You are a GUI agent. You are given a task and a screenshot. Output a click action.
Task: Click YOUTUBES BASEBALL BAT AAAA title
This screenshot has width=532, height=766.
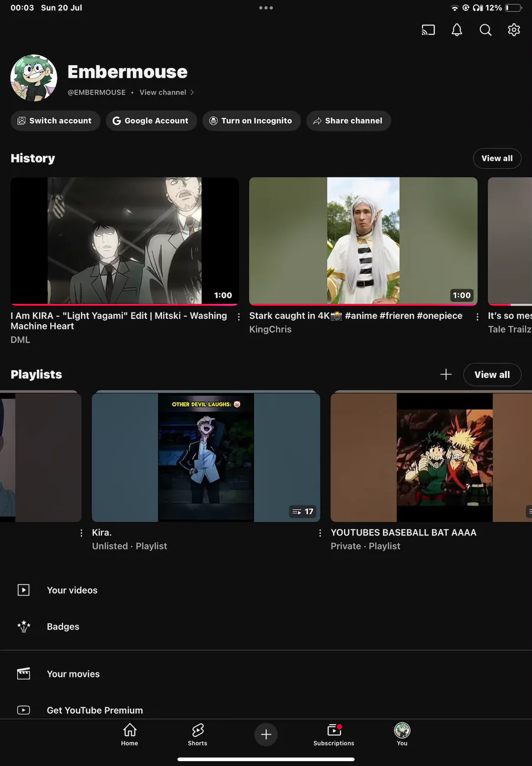[x=404, y=532]
